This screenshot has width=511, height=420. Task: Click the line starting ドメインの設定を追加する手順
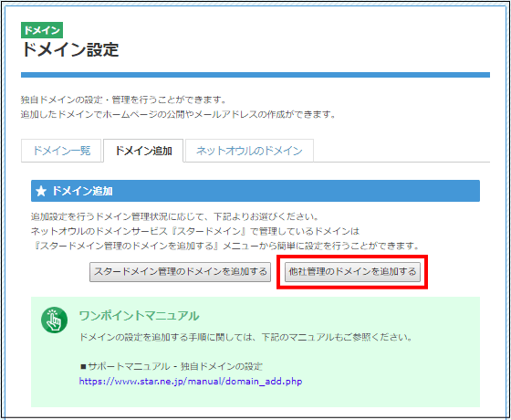(246, 337)
